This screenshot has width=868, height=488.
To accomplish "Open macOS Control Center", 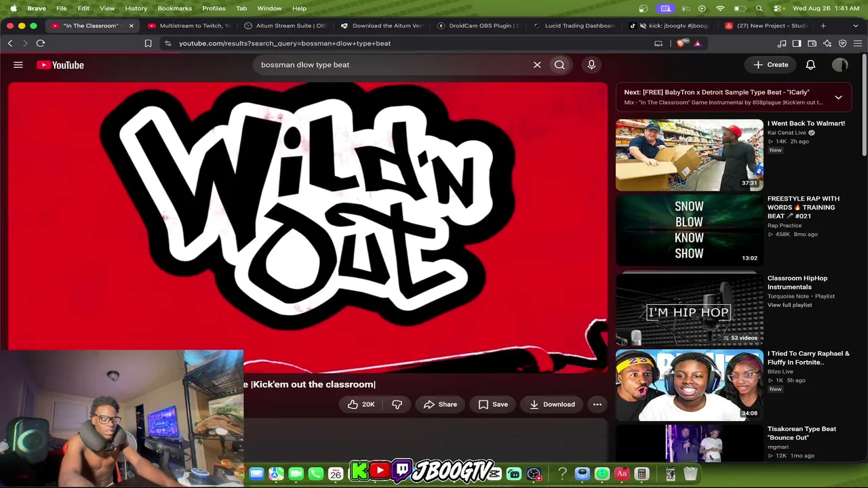I will tap(776, 8).
